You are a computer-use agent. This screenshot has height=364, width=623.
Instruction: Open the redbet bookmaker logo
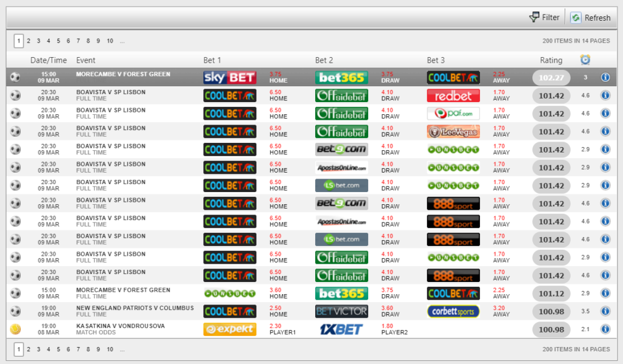(453, 95)
